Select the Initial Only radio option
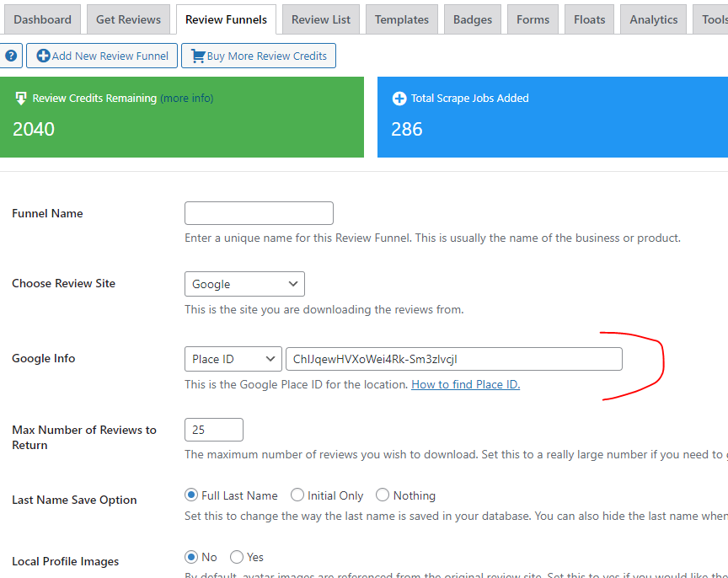This screenshot has height=578, width=728. [x=297, y=495]
